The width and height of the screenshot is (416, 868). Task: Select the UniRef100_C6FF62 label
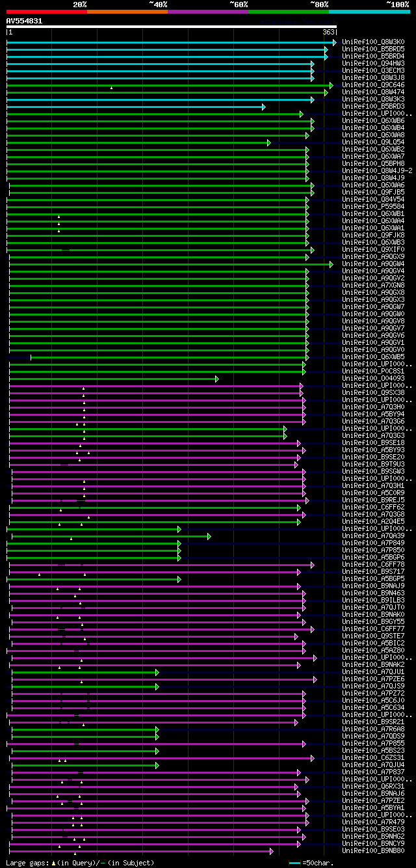tap(374, 507)
